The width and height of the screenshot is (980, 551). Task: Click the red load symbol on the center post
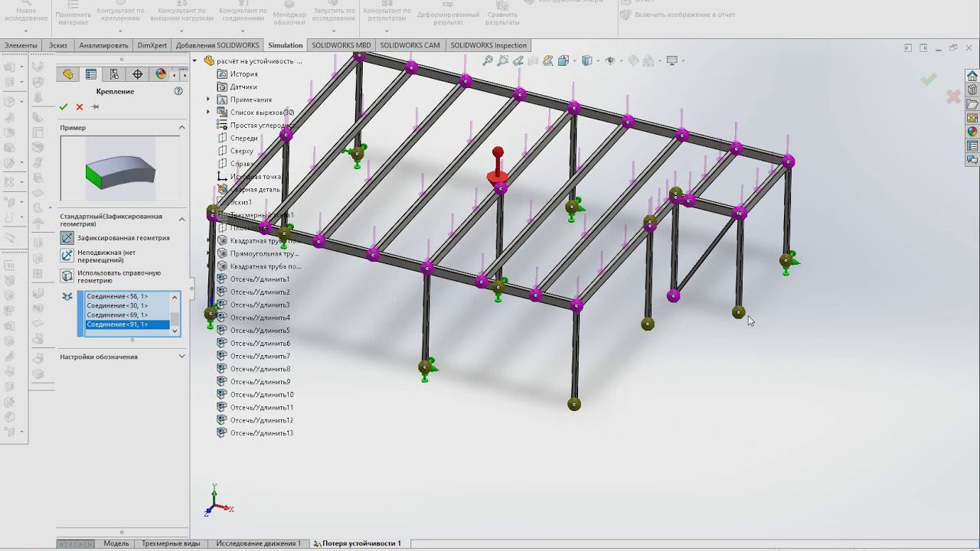(x=498, y=166)
